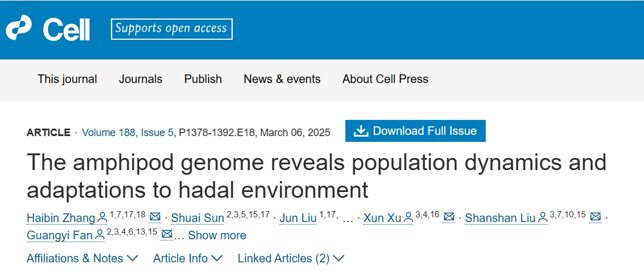This screenshot has width=644, height=271.
Task: Click Haibin Zhang's author profile icon
Action: point(102,218)
